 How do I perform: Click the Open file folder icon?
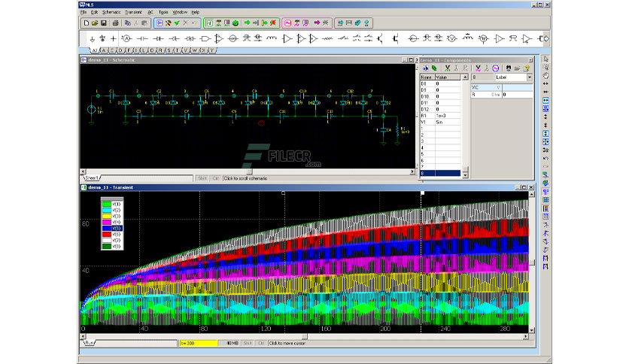[x=95, y=23]
